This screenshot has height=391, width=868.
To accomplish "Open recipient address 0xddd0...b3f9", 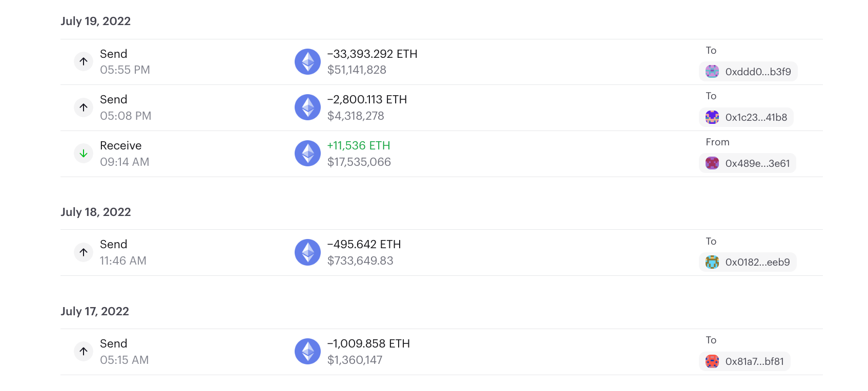I will 748,72.
